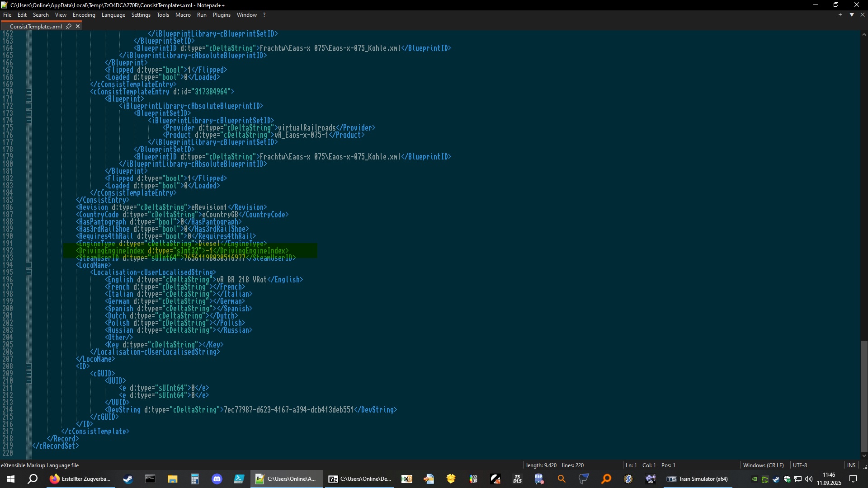
Task: Click Windows (CR LF) line ending field
Action: click(763, 465)
